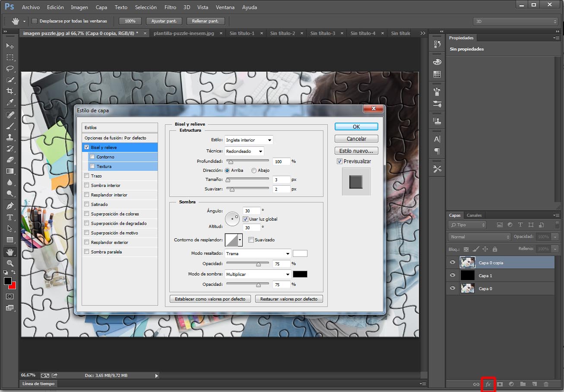Expand the layer blend mode Normal dropdown
The height and width of the screenshot is (392, 564).
pyautogui.click(x=480, y=237)
